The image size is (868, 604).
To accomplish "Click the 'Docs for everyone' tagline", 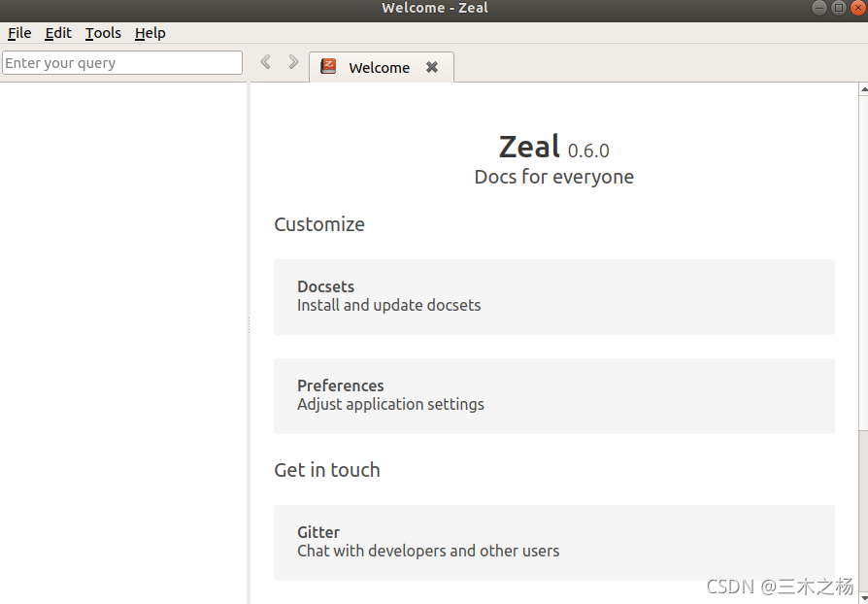I will click(x=554, y=177).
